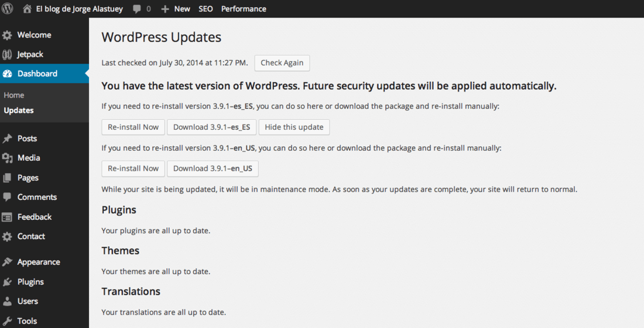This screenshot has width=644, height=328.
Task: Click the Feedback form icon
Action: pos(7,217)
